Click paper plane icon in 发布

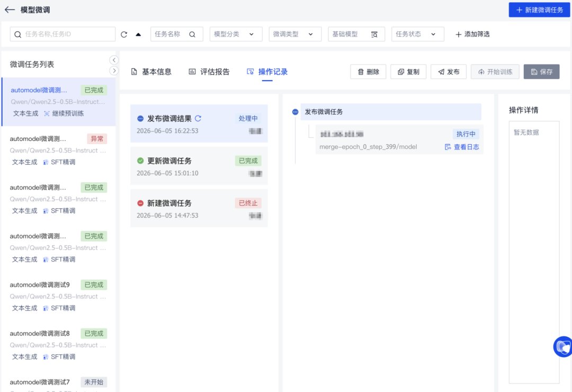point(441,72)
